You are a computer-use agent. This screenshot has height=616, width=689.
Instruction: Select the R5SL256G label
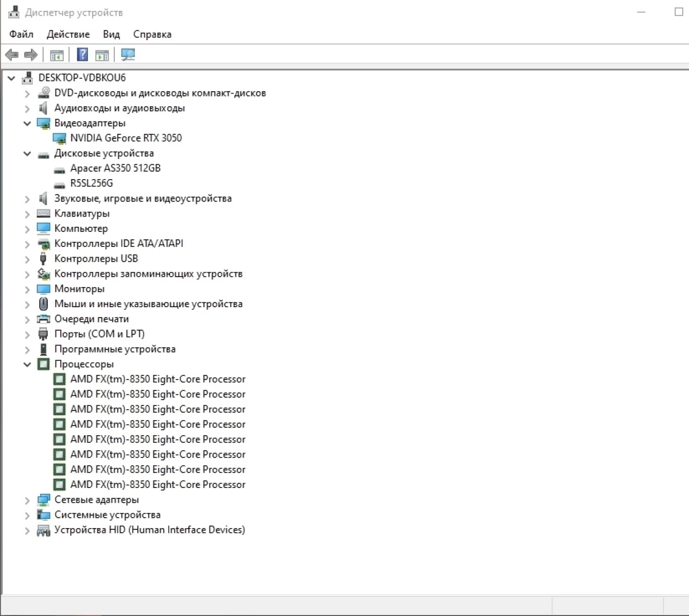(92, 183)
